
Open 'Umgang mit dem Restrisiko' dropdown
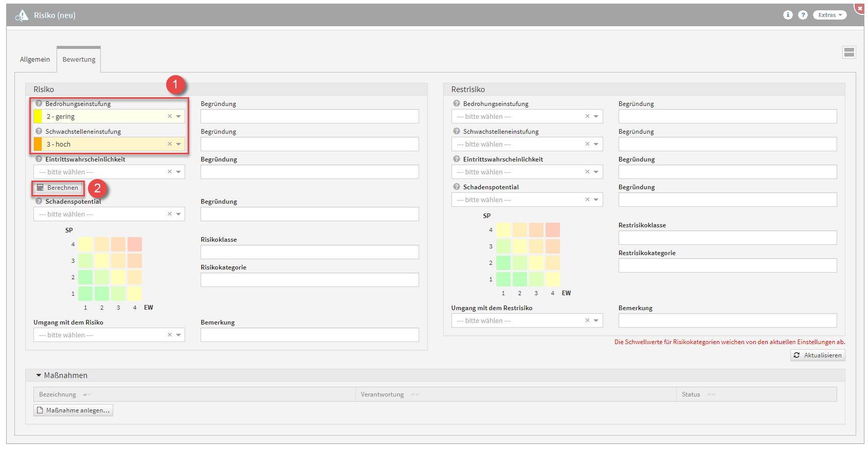596,320
